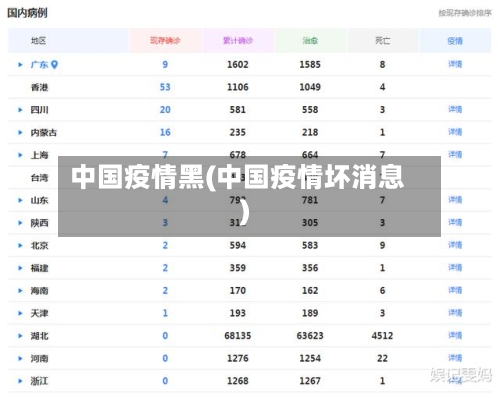
Task: Click 香港 recovered count 1049
Action: point(310,87)
